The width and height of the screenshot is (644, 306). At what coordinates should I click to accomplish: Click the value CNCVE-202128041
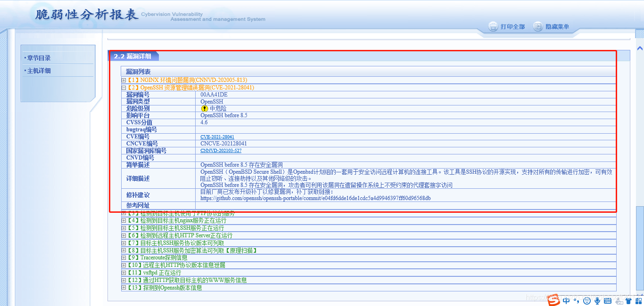[x=223, y=144]
